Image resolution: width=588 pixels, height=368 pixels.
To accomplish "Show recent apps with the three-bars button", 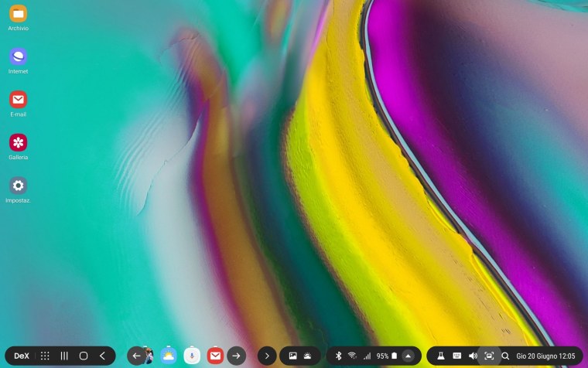I will [x=64, y=356].
